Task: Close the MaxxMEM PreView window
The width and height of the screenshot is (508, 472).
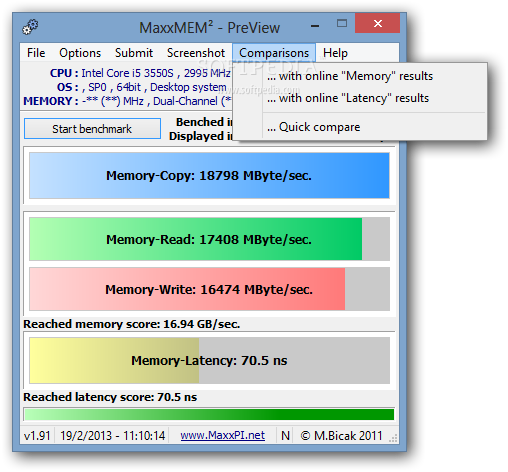Action: pyautogui.click(x=377, y=23)
